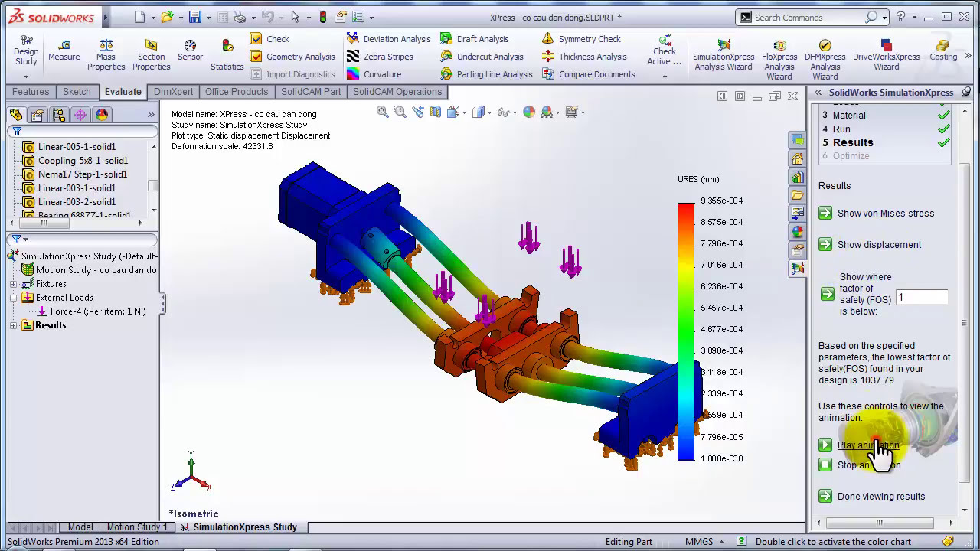Switch to the DimXpert tab
The image size is (980, 551).
[173, 92]
